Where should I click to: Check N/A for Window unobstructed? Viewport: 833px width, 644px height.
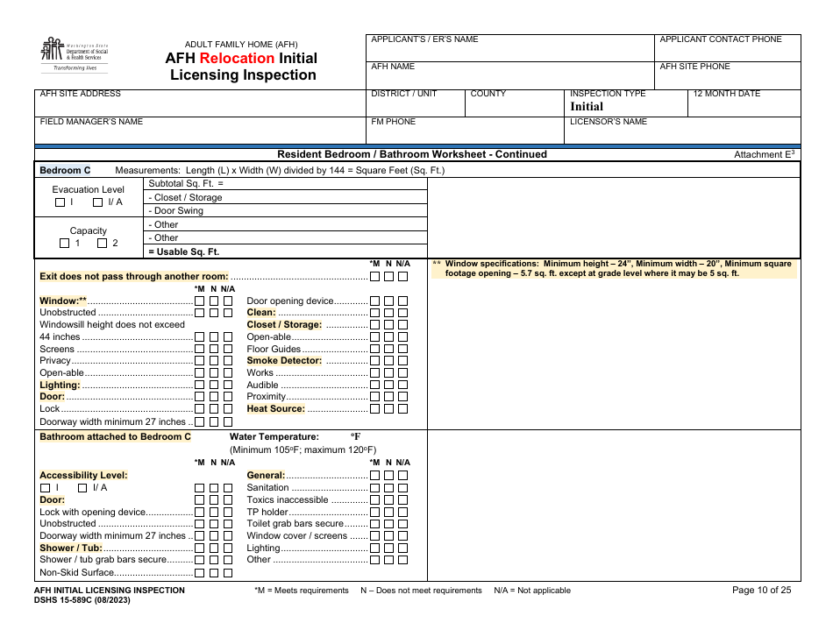[226, 313]
